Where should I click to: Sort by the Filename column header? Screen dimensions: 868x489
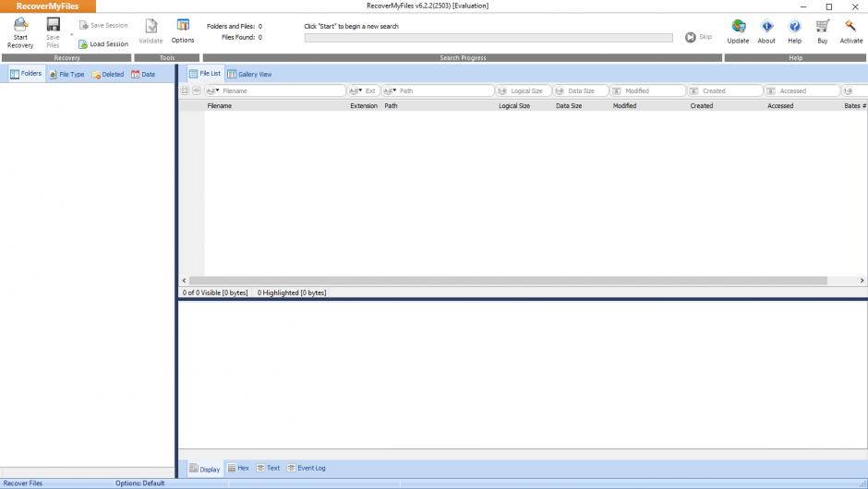point(276,106)
